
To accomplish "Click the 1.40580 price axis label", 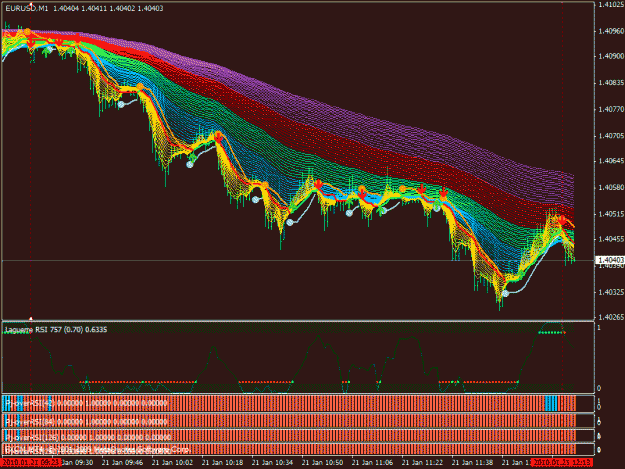I will point(611,187).
